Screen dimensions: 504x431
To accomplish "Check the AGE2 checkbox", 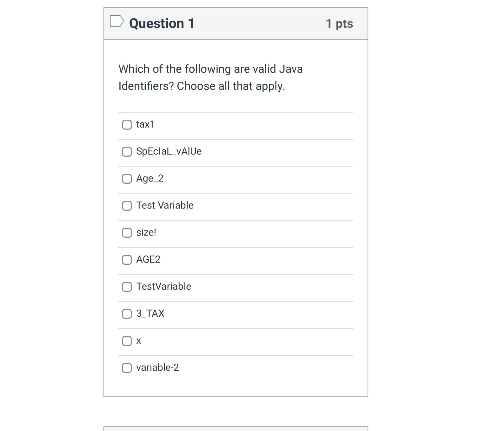I will 127,260.
